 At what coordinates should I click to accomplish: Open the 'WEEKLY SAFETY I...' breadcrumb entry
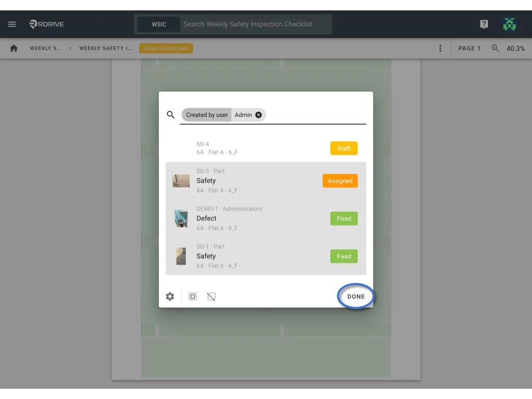[105, 48]
